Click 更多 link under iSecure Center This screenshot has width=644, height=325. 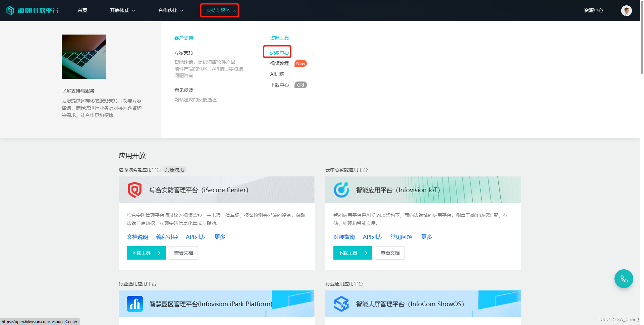[220, 237]
